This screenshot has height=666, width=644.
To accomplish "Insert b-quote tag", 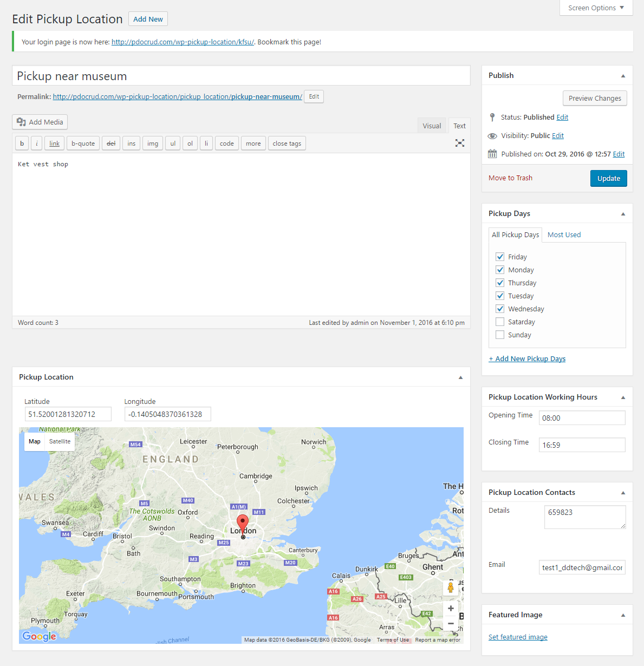I will [83, 143].
